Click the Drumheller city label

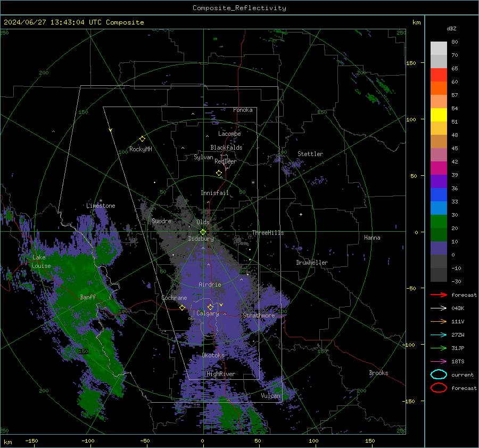[x=312, y=263]
